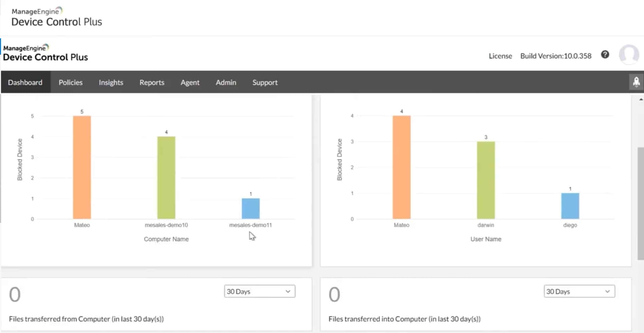Click the rocket quick launch icon
The height and width of the screenshot is (333, 644).
(636, 82)
